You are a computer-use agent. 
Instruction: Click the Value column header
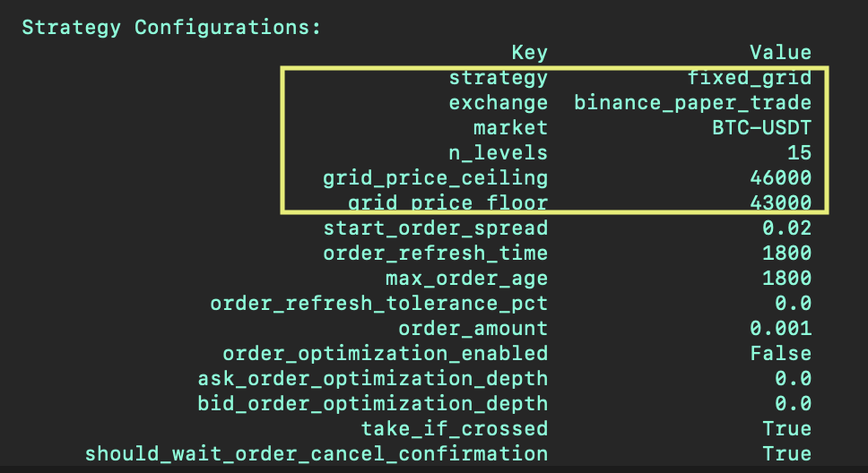780,53
